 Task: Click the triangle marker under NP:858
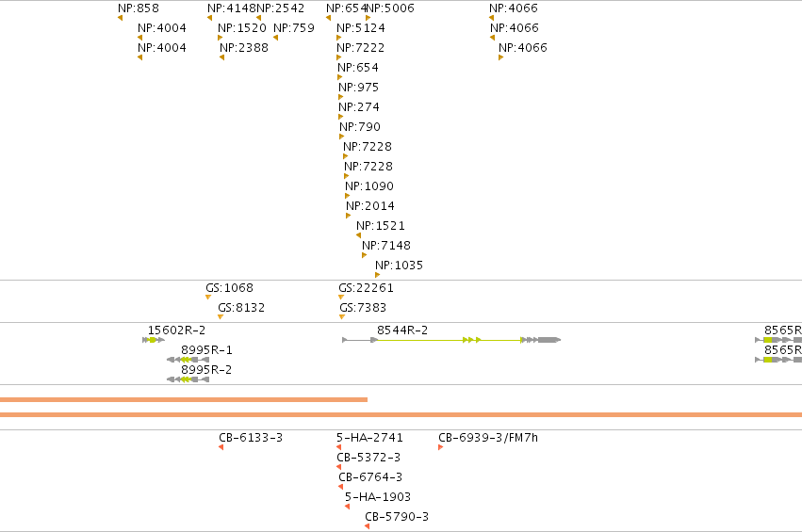(121, 18)
